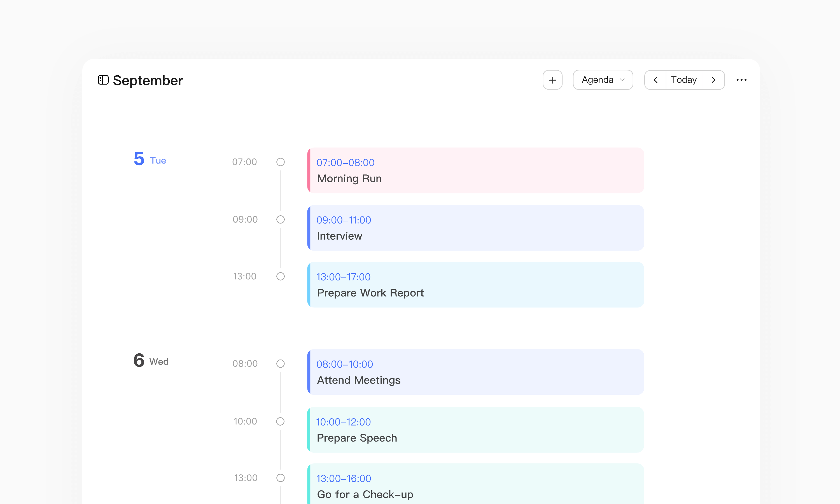Open the Attend Meetings event
Screen dimensions: 840x504
[x=475, y=372]
